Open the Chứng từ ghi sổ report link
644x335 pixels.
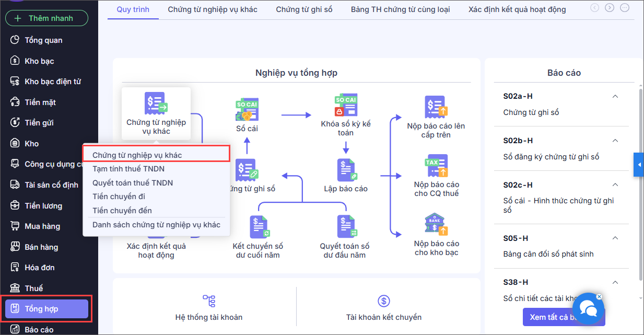[531, 112]
